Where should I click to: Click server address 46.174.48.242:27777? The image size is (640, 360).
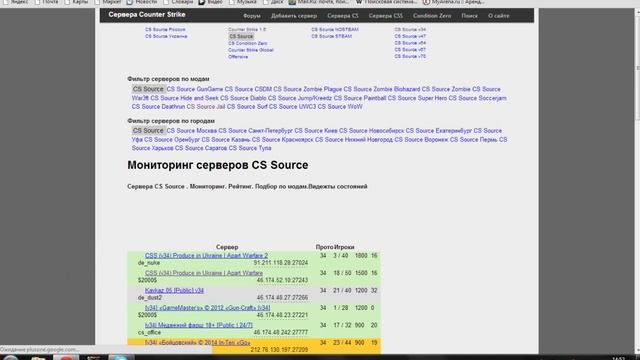pos(281,333)
